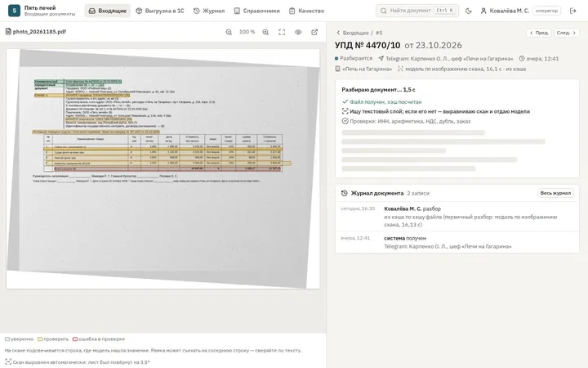Click the вчера, 12:41 received time

coord(542,59)
